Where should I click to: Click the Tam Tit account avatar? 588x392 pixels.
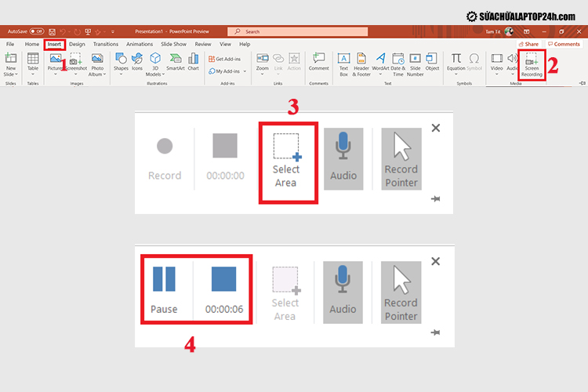coord(509,31)
